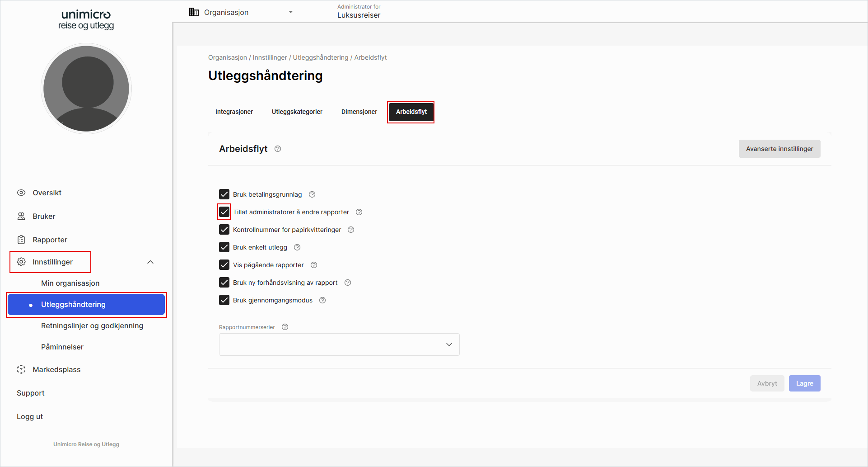Viewport: 868px width, 467px height.
Task: Open help for Kontrollnummer for papirkvitteringer
Action: [x=351, y=230]
